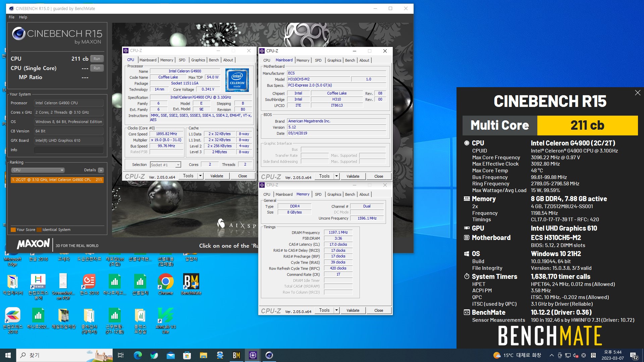The height and width of the screenshot is (362, 644).
Task: Run the CPU Single Core benchmark
Action: 97,68
